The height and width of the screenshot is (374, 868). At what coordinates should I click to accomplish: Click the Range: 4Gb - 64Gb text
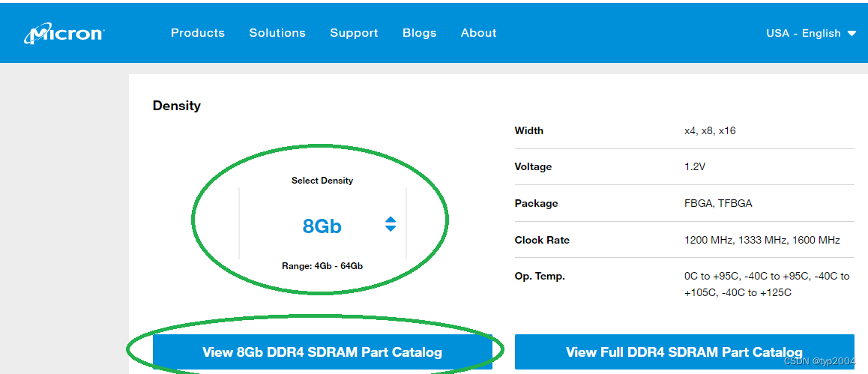(322, 266)
